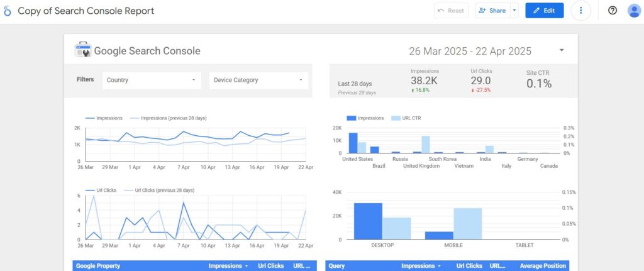Click the India URL CTR bar
Screen dimensions: 644x271
489,150
